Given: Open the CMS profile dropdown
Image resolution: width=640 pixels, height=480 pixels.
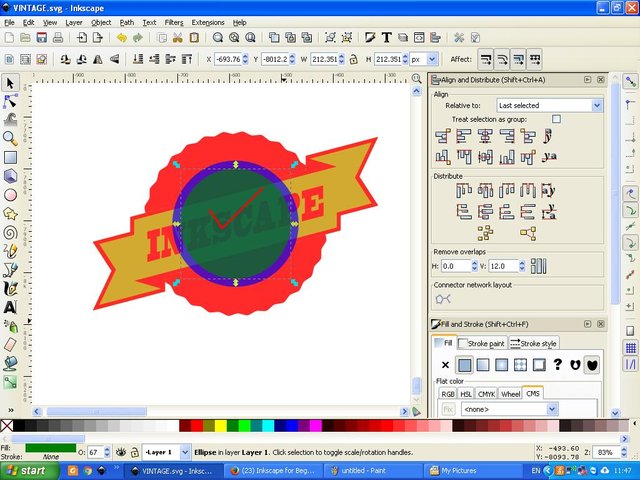Looking at the screenshot, I should pos(509,409).
